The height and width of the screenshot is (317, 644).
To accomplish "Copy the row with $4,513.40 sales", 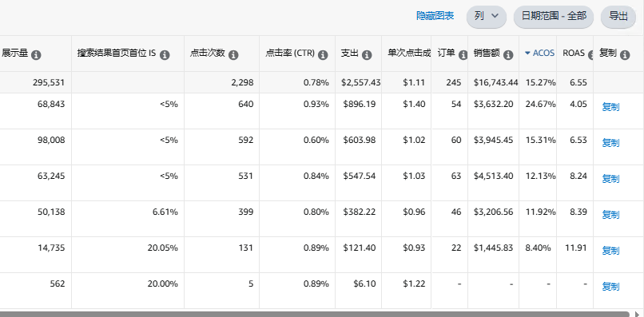I will pyautogui.click(x=610, y=179).
